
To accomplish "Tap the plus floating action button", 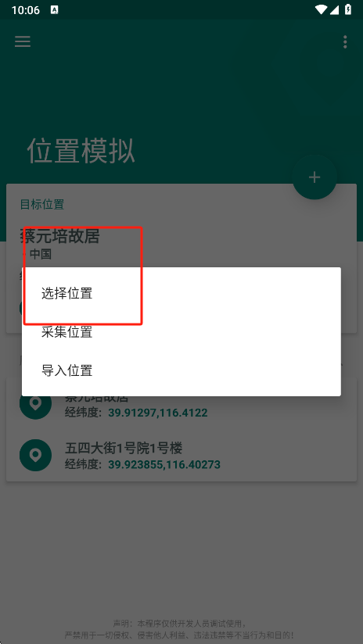I will click(x=314, y=177).
